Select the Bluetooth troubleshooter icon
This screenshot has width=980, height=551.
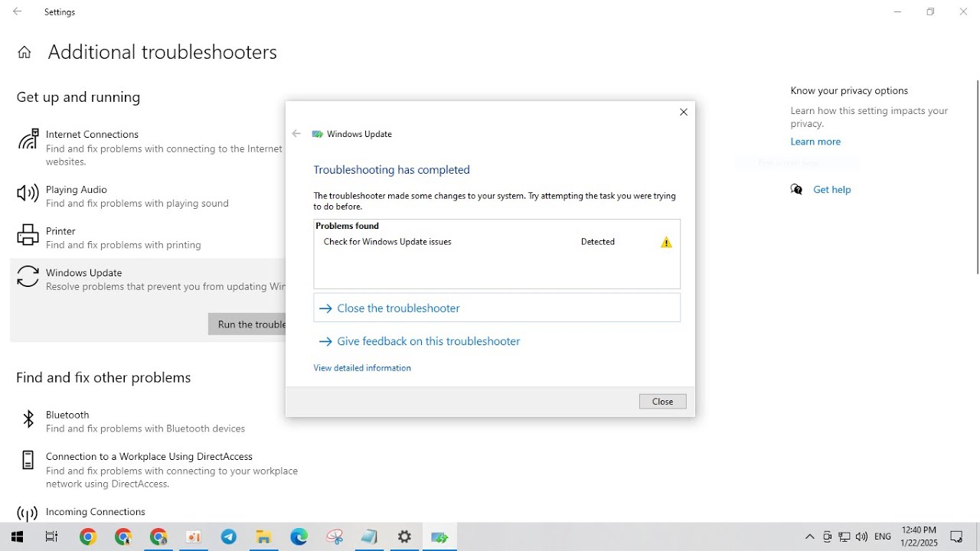[x=28, y=419]
